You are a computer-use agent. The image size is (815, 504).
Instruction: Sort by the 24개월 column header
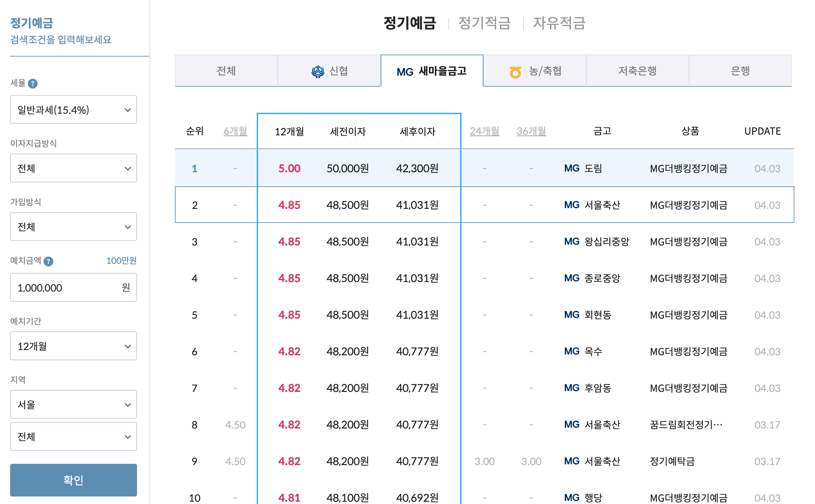coord(485,131)
